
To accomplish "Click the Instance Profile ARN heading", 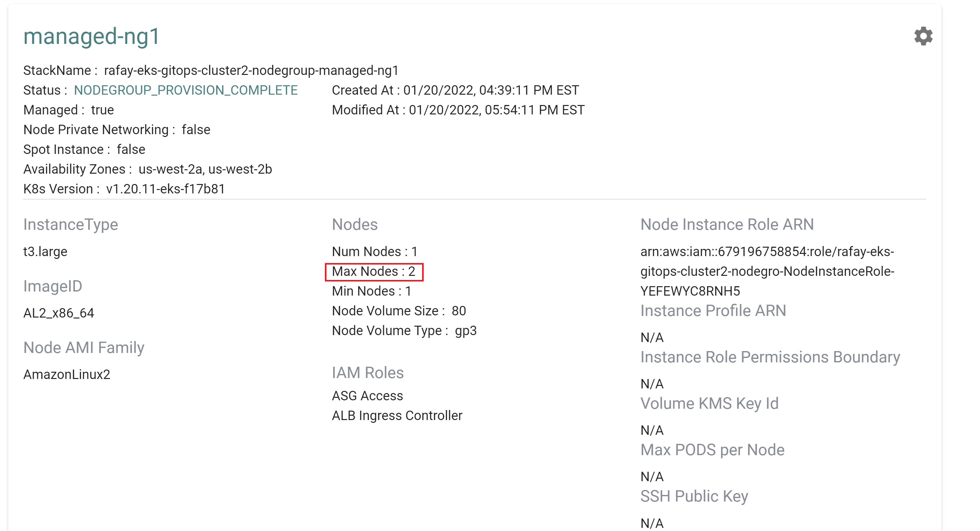I will click(x=713, y=311).
